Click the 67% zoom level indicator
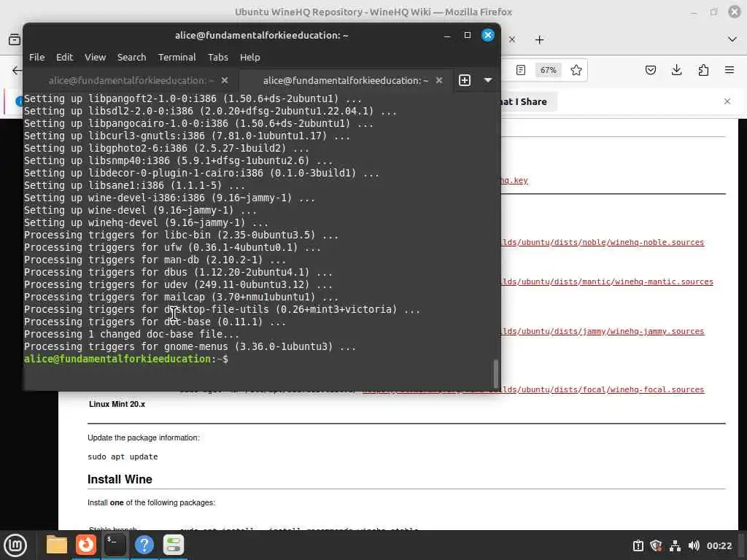The image size is (747, 560). click(548, 70)
